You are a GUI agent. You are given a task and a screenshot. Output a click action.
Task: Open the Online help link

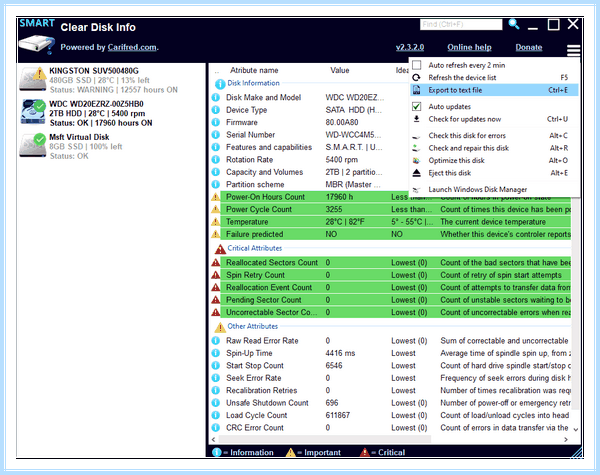(x=469, y=47)
